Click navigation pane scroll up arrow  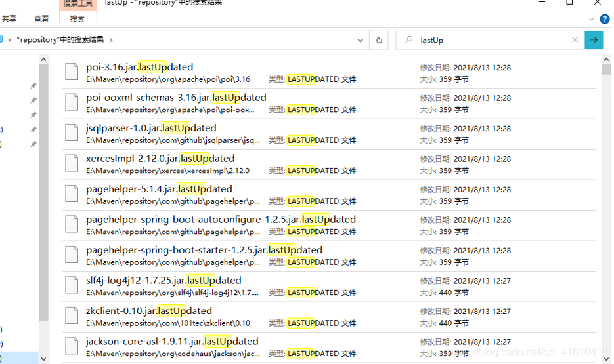pyautogui.click(x=43, y=60)
